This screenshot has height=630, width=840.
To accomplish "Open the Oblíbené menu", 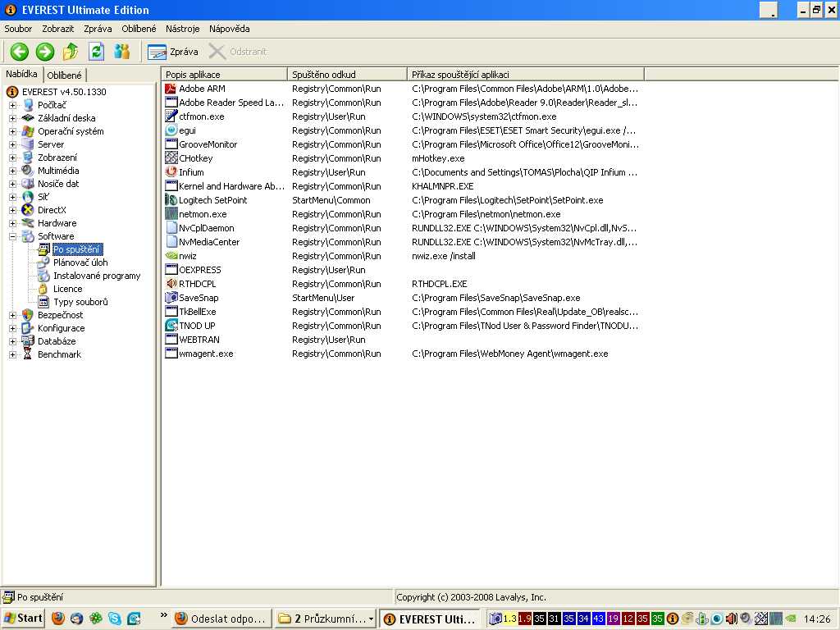I will (139, 29).
